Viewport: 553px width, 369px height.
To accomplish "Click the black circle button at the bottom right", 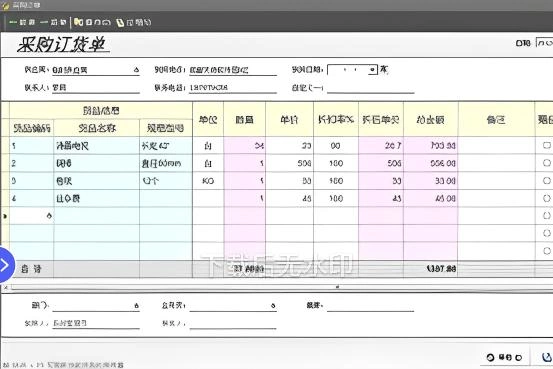I will coord(490,357).
